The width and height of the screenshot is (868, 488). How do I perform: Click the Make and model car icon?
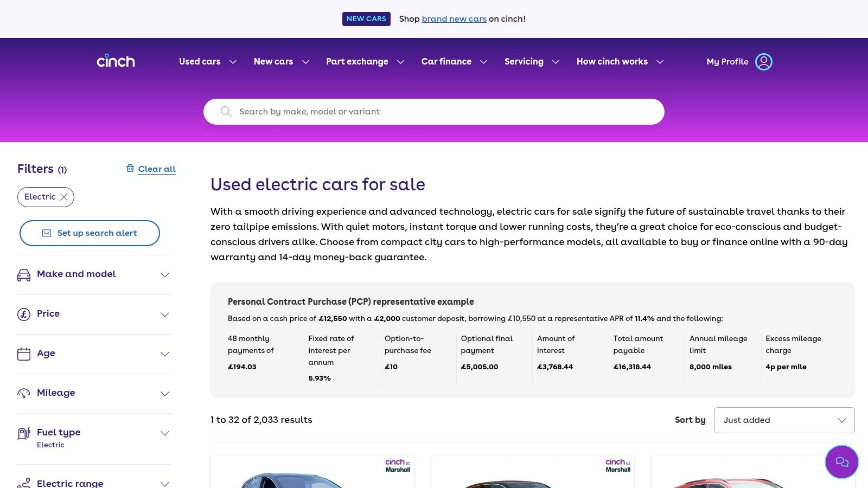pyautogui.click(x=24, y=275)
